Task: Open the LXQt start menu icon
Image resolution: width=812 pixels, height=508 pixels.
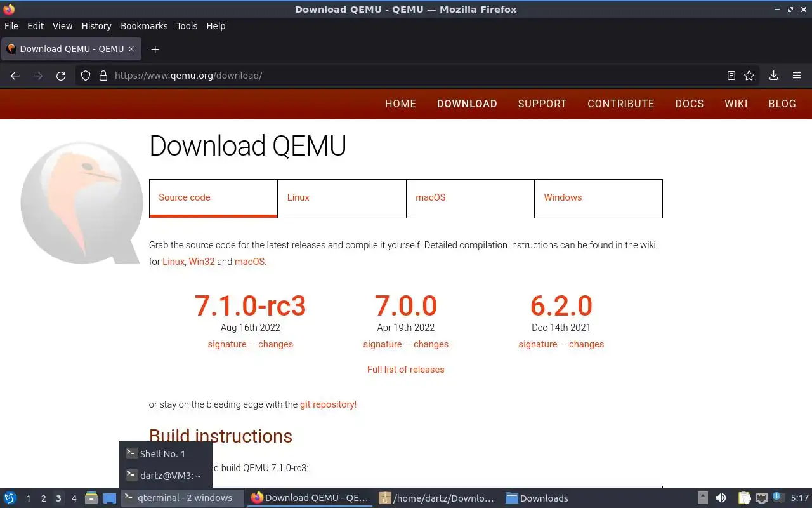Action: pyautogui.click(x=10, y=498)
